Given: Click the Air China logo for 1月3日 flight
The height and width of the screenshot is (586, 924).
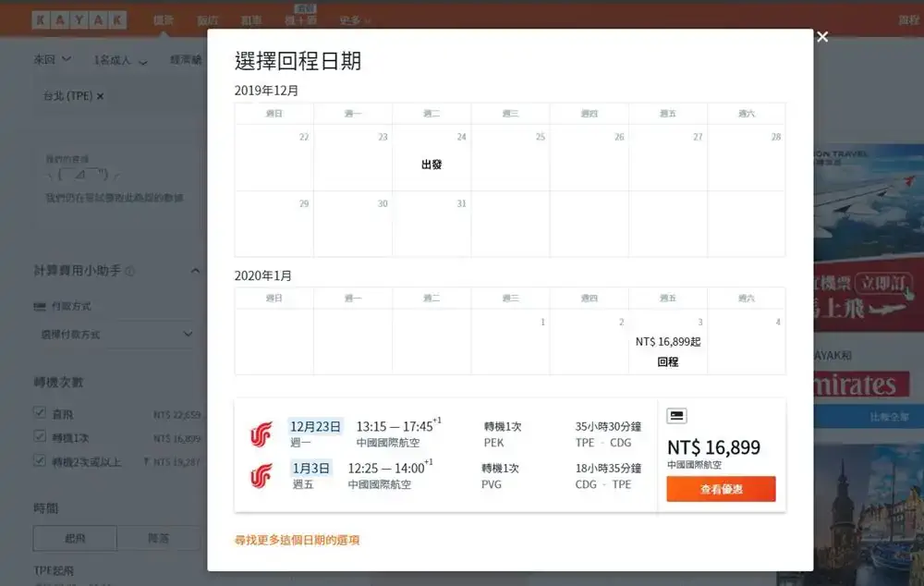Looking at the screenshot, I should point(261,476).
